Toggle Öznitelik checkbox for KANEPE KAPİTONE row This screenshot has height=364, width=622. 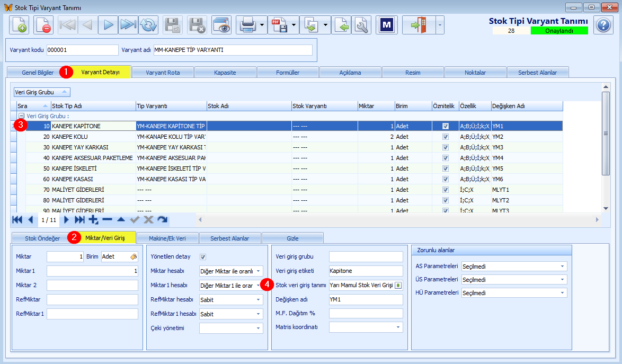click(446, 126)
